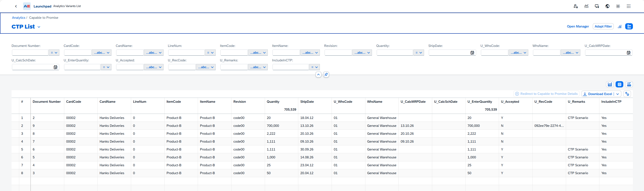Open Revision operator dropdown
The width and height of the screenshot is (644, 191).
click(x=362, y=53)
